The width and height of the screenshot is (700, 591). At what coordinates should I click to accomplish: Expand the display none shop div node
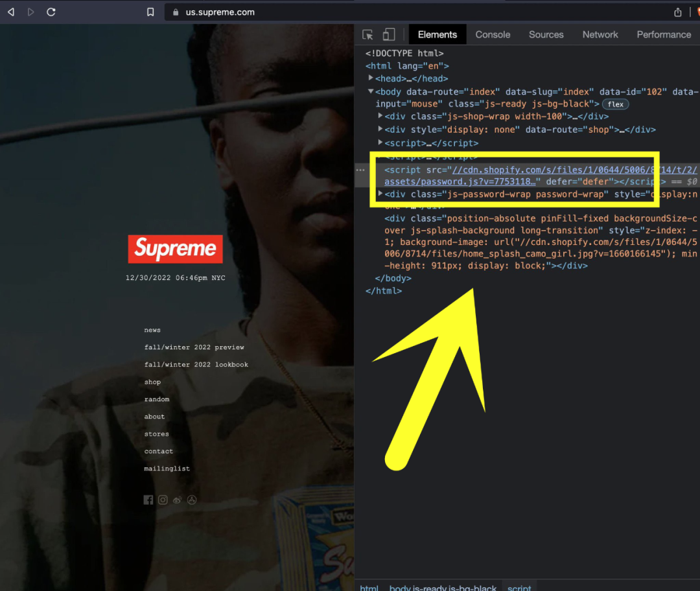coord(380,129)
